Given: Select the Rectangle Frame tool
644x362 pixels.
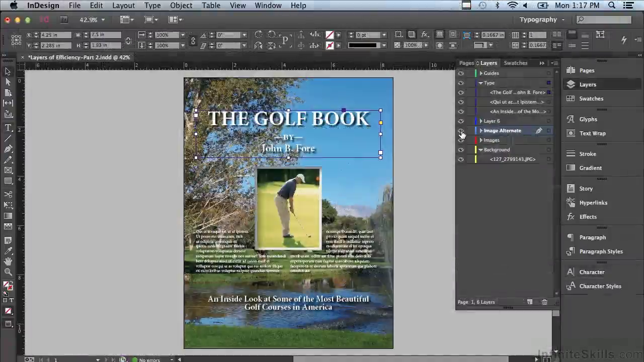Looking at the screenshot, I should 8,170.
